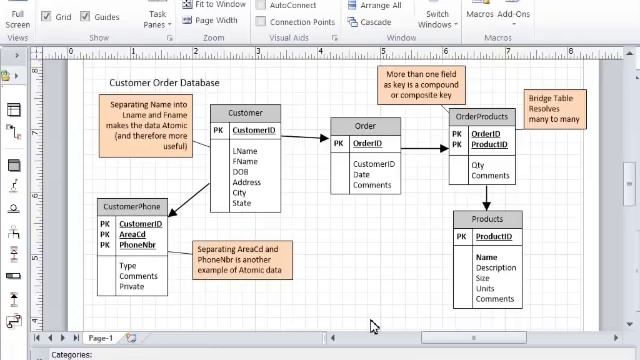Select the circle-over-line Category shape in stencil
Viewport: 640px width, 360px height.
pyautogui.click(x=13, y=209)
